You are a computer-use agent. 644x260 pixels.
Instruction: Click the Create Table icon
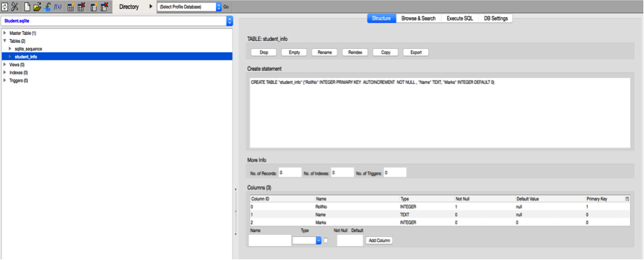71,7
